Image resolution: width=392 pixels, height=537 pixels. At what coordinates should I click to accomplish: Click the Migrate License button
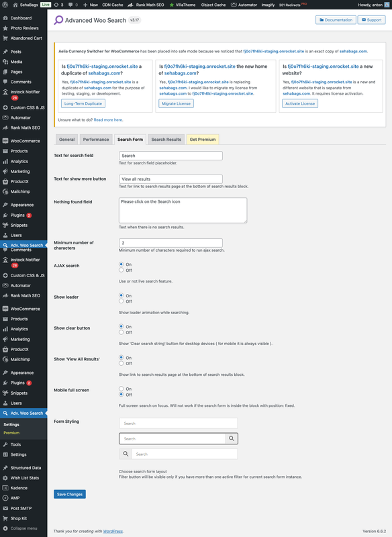coord(176,103)
